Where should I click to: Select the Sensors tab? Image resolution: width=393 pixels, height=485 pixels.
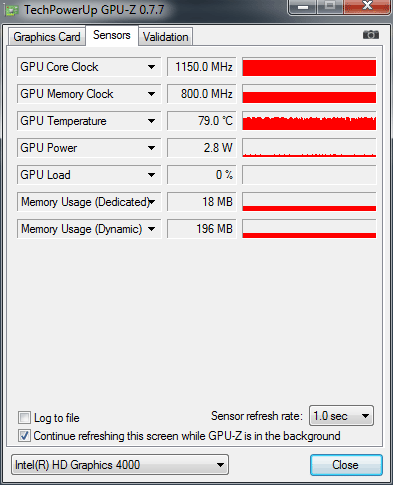(112, 35)
